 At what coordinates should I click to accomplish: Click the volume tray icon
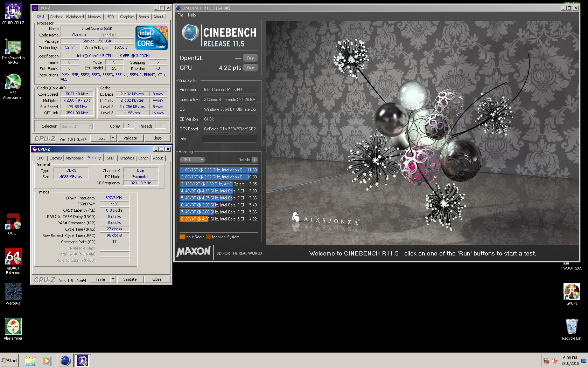pos(555,361)
